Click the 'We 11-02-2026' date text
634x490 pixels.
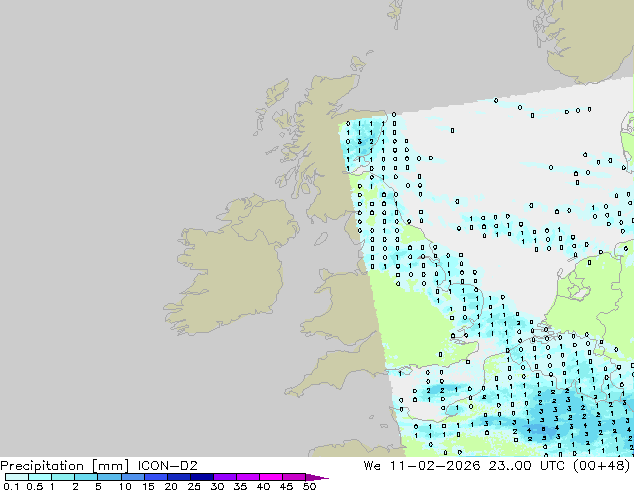pyautogui.click(x=422, y=466)
